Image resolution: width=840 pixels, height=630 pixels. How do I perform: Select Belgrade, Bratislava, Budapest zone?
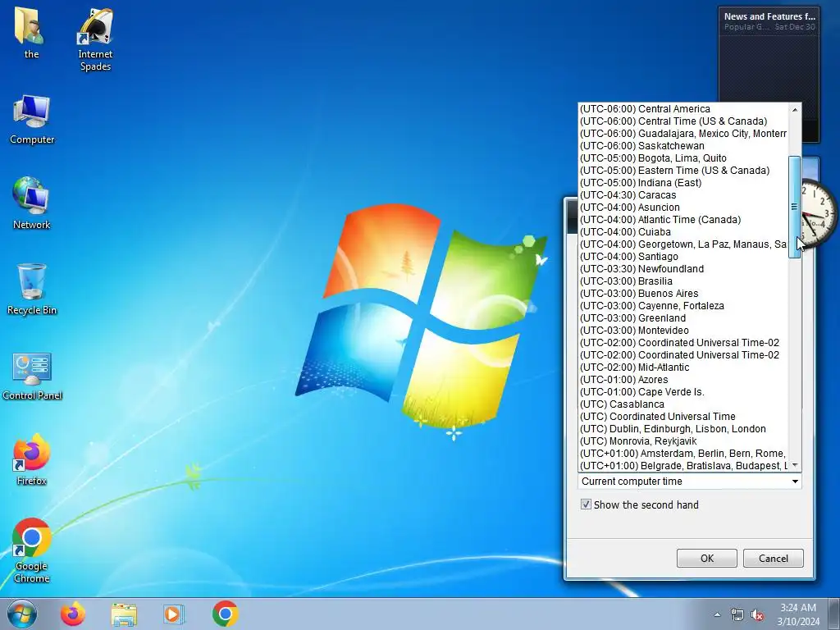tap(683, 466)
